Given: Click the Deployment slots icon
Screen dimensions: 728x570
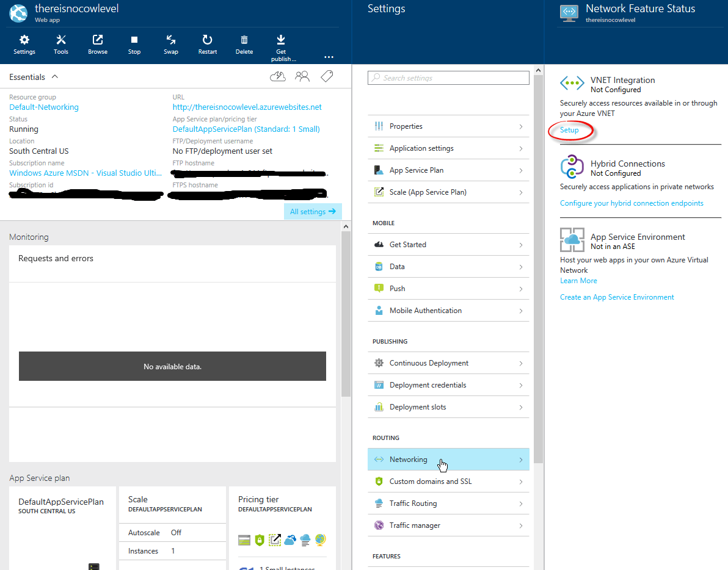Looking at the screenshot, I should [x=379, y=406].
